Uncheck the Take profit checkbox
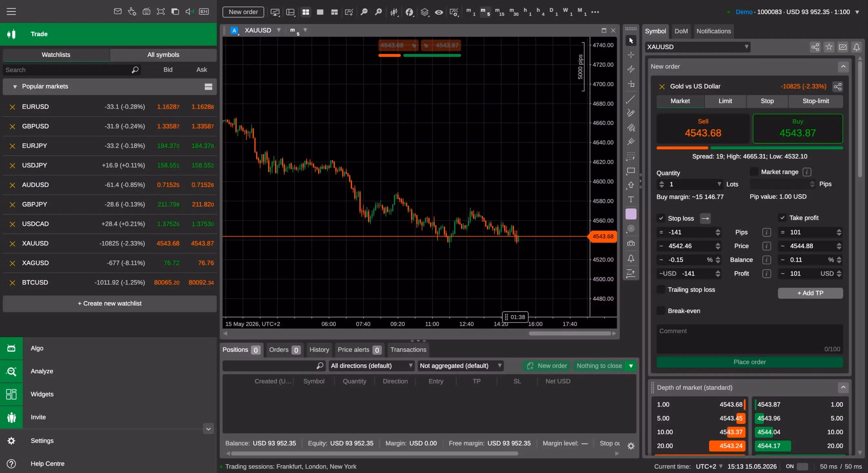 pyautogui.click(x=782, y=217)
